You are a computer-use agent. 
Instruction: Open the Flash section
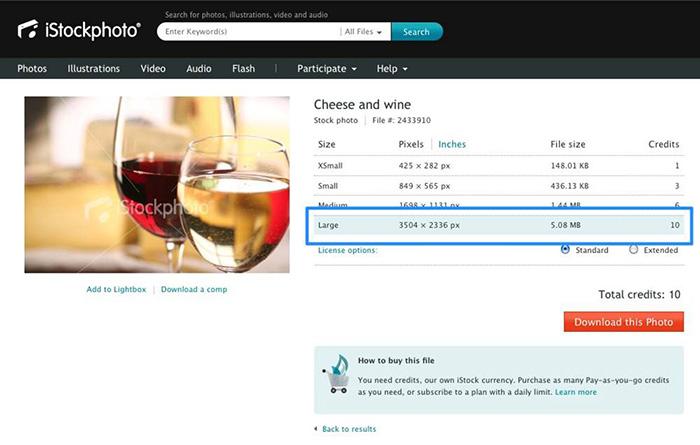tap(244, 69)
